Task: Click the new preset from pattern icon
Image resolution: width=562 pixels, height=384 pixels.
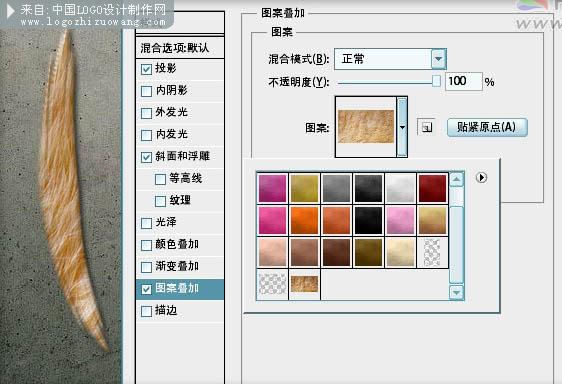Action: (x=426, y=127)
